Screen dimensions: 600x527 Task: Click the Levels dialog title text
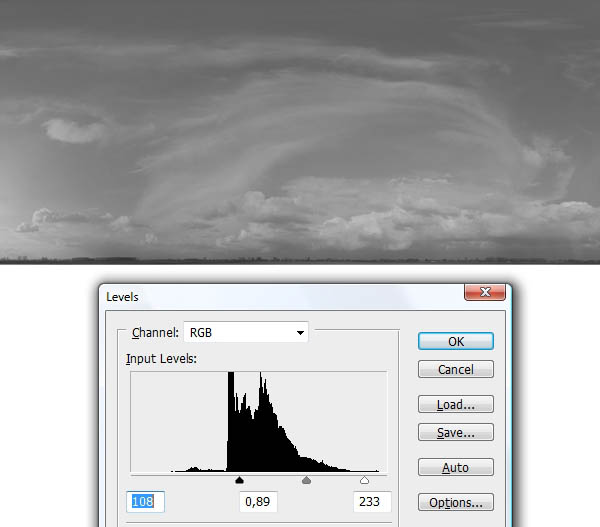(x=122, y=297)
